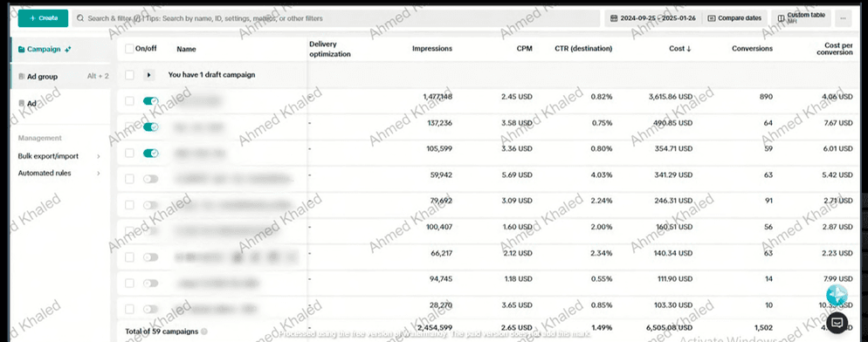The height and width of the screenshot is (342, 868).
Task: Turn on the campaign with 94,745 impressions
Action: tap(150, 283)
